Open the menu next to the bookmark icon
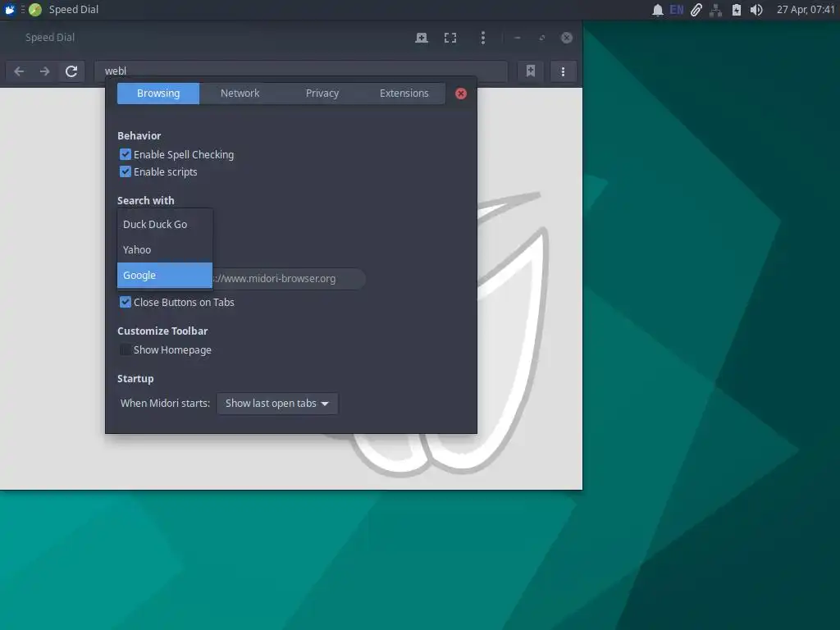 pyautogui.click(x=563, y=71)
